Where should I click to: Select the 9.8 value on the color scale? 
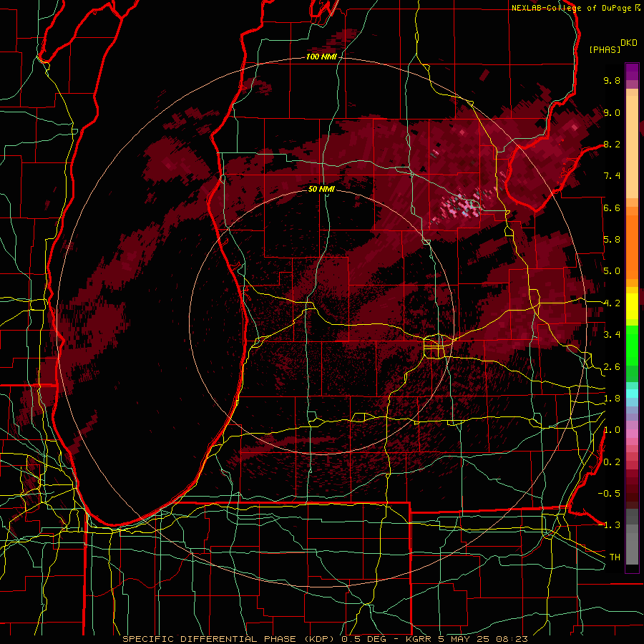coord(612,80)
